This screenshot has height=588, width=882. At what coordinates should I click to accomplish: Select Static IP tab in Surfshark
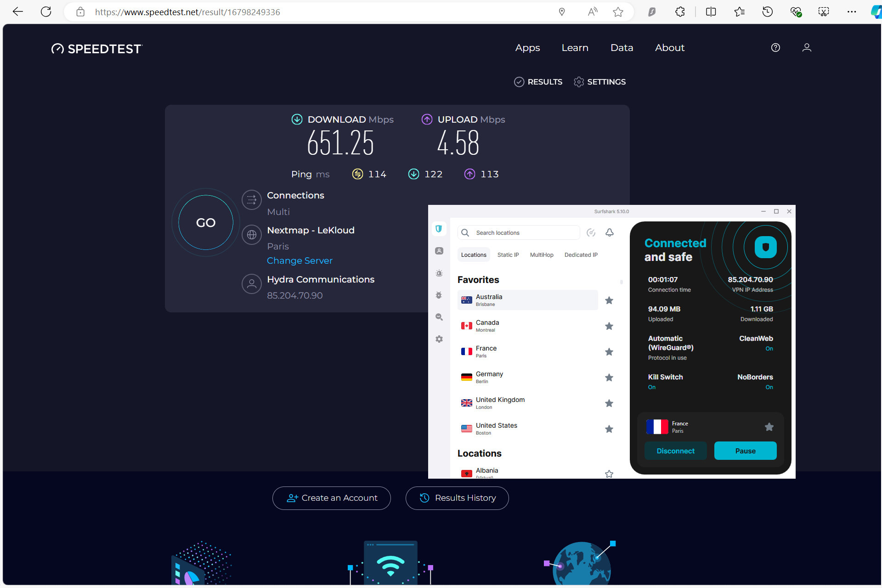coord(509,254)
